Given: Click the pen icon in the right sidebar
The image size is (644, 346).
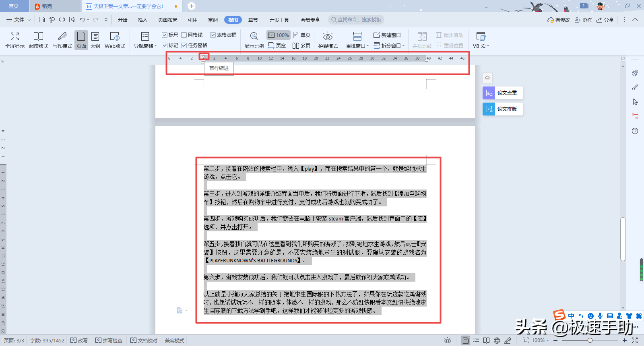Looking at the screenshot, I should pos(635,87).
